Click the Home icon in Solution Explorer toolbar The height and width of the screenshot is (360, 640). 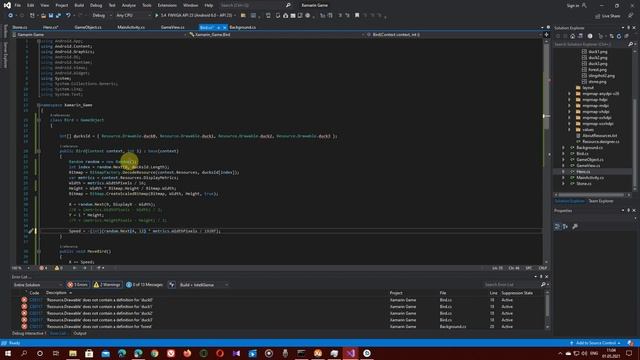[x=572, y=36]
